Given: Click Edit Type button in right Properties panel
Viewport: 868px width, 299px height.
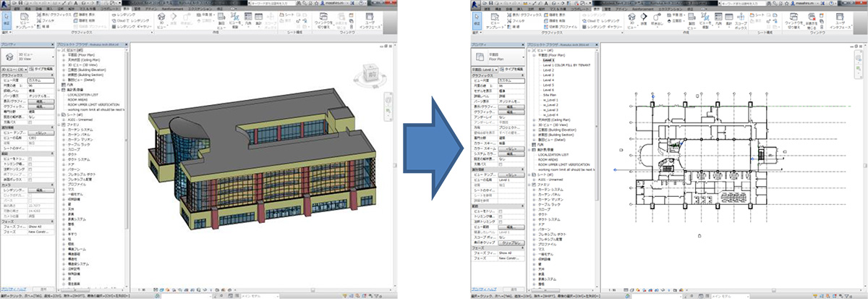Looking at the screenshot, I should (511, 69).
